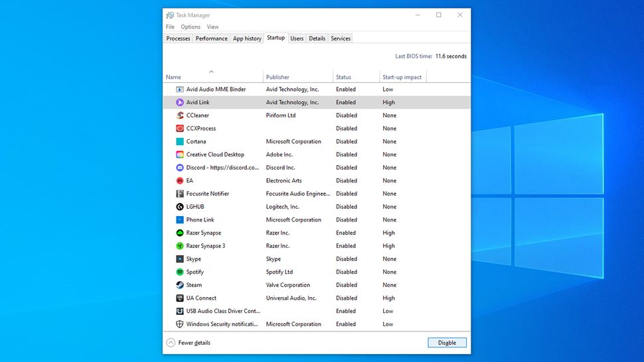
Task: Click the CCleaner startup icon
Action: click(179, 115)
